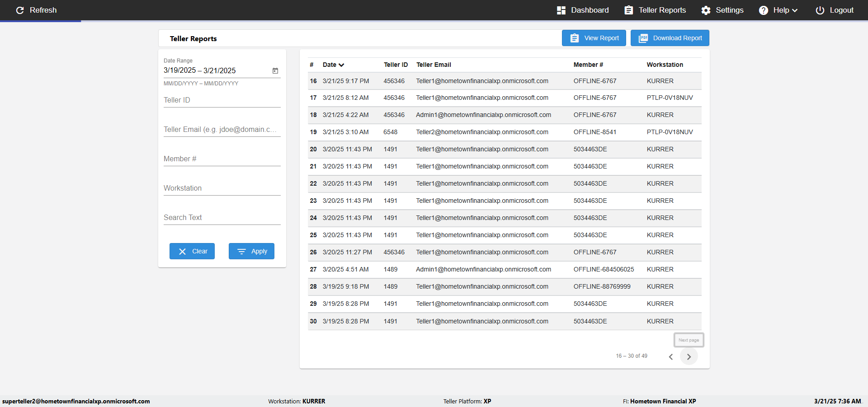Click Admin1 email in row 18
This screenshot has width=868, height=407.
(x=483, y=115)
